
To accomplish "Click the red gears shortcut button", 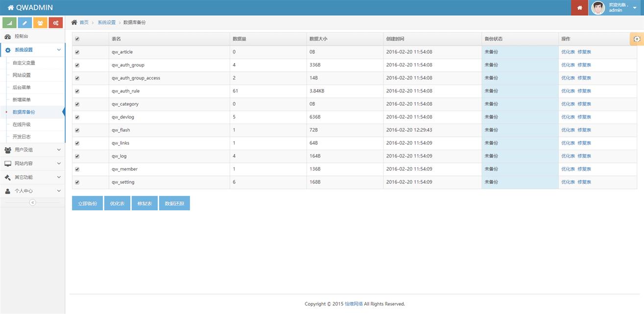I will tap(56, 23).
